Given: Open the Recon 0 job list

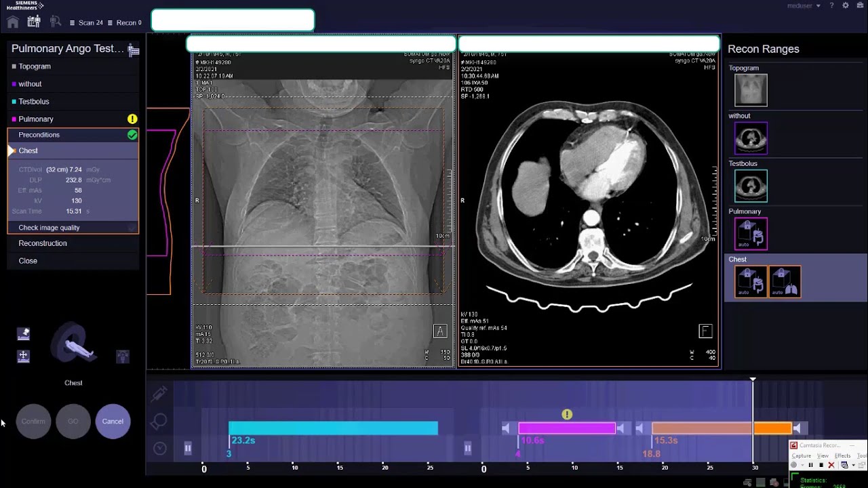Looking at the screenshot, I should (125, 22).
